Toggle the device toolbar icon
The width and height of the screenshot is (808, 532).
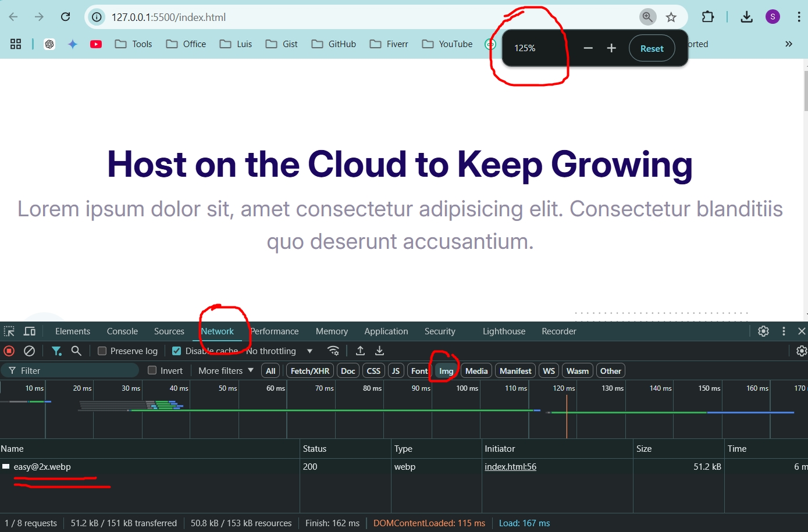point(30,331)
